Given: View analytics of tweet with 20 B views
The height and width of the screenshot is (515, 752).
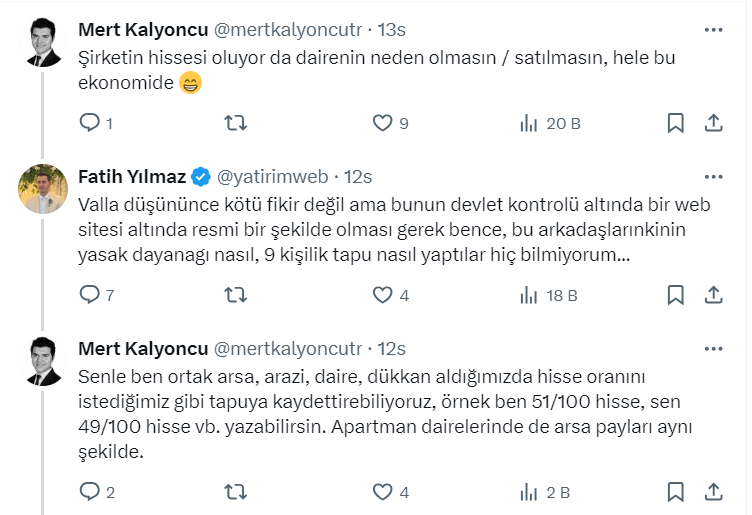Looking at the screenshot, I should pos(529,123).
